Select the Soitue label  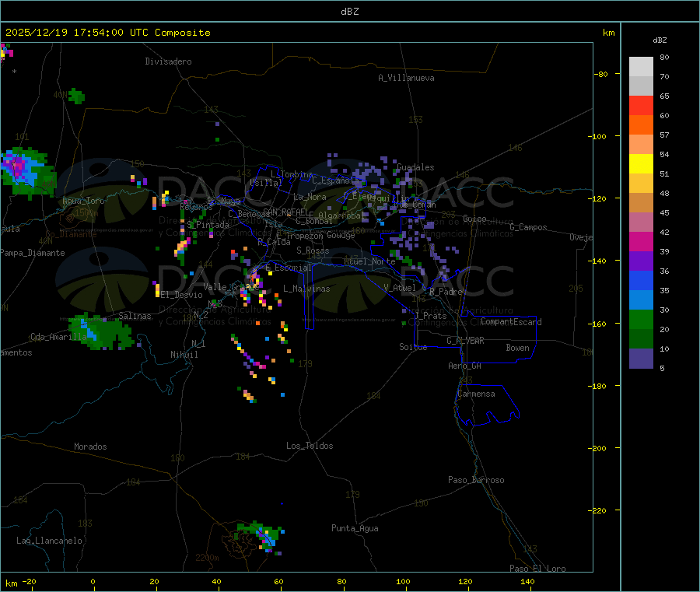pyautogui.click(x=413, y=347)
